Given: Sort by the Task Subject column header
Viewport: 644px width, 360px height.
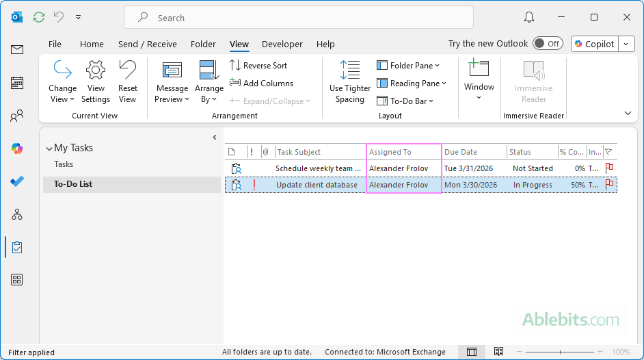Looking at the screenshot, I should tap(321, 152).
